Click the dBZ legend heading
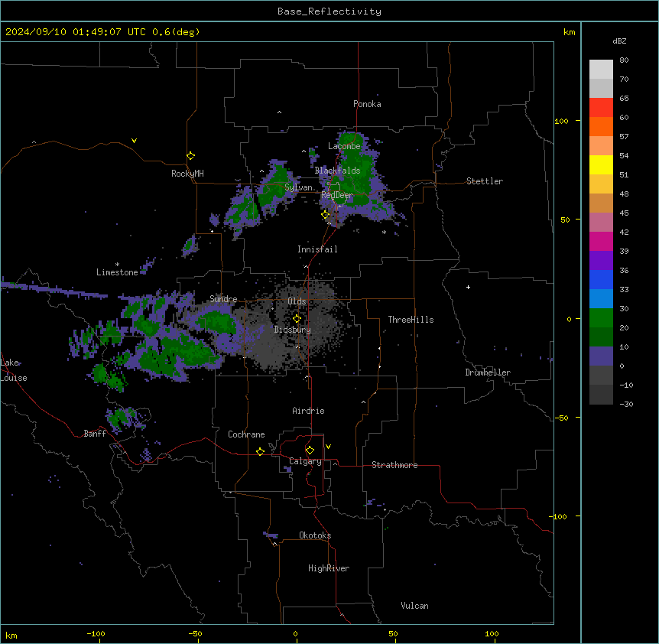Image resolution: width=659 pixels, height=644 pixels. (x=619, y=41)
